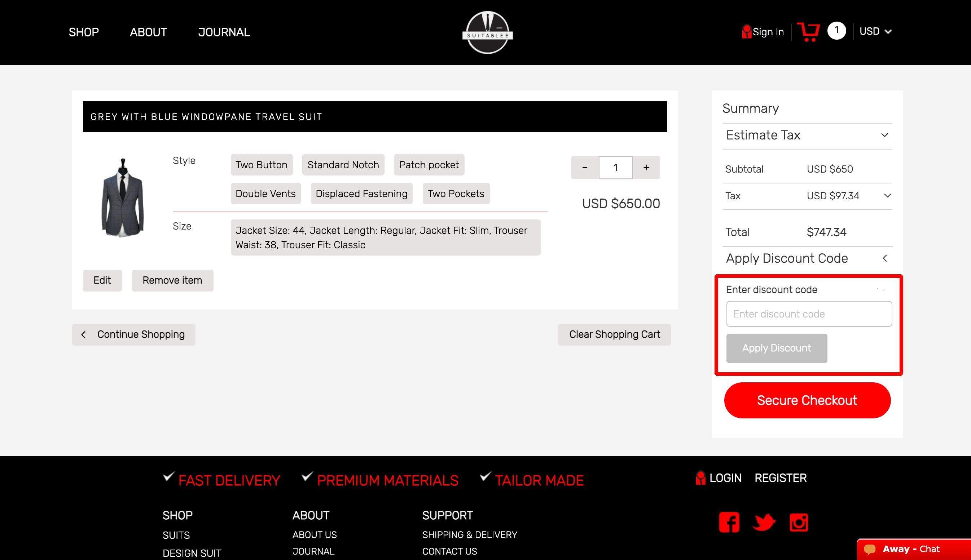Open the SHOP menu
This screenshot has width=971, height=560.
click(x=84, y=32)
